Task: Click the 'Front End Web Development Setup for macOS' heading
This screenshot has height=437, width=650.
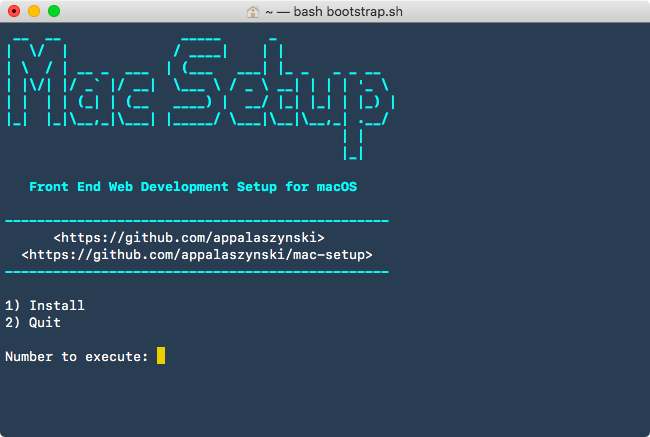Action: click(193, 187)
